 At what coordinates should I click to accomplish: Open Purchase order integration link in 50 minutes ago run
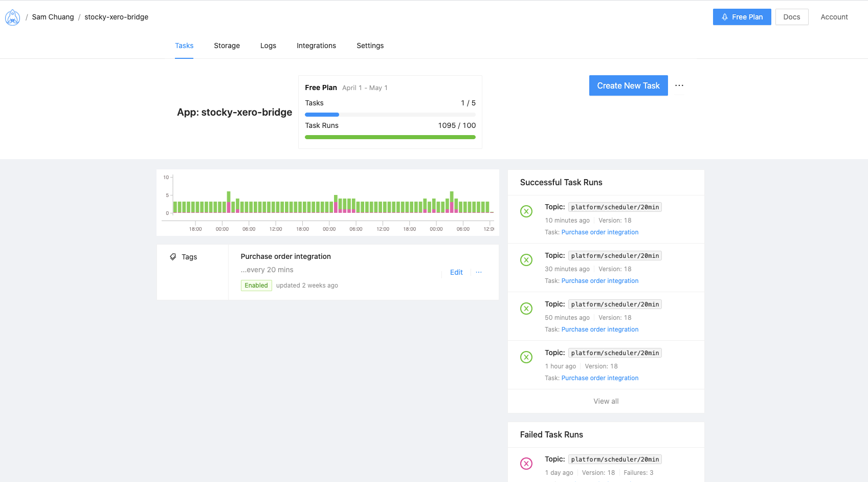pos(599,330)
